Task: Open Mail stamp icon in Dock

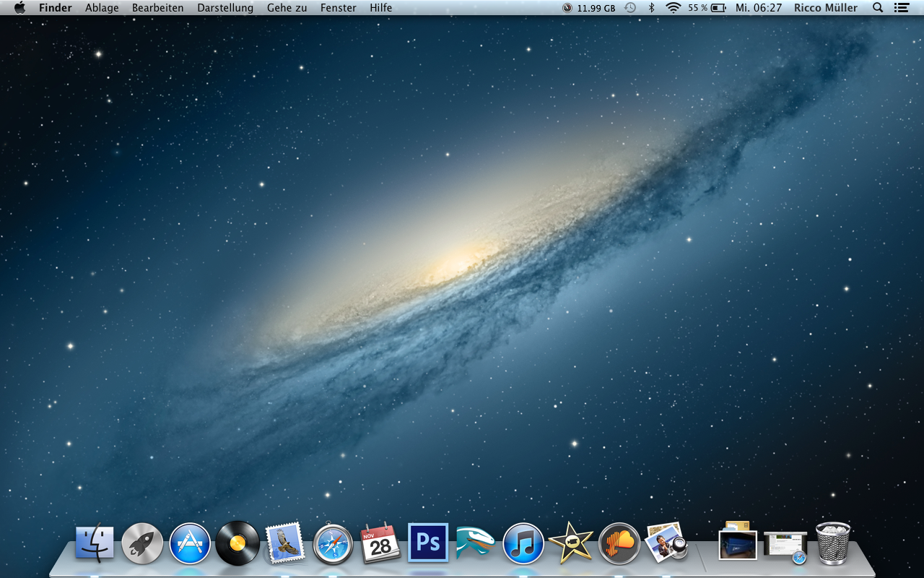Action: [x=285, y=543]
